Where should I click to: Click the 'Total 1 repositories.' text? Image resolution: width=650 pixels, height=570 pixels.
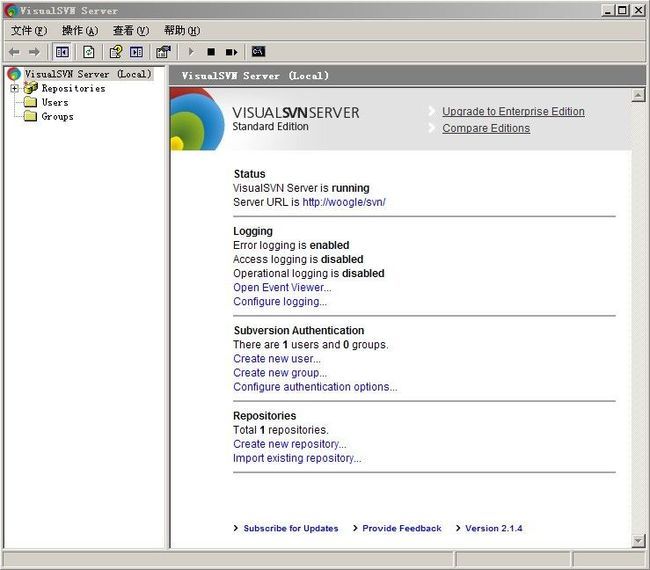(x=281, y=430)
